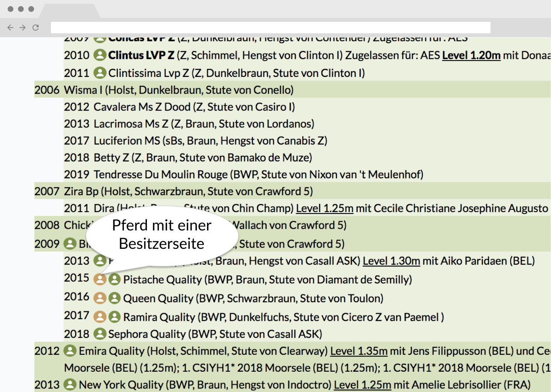Open owner icon beside Clintissima Lvp Z
The width and height of the screenshot is (551, 392).
100,73
